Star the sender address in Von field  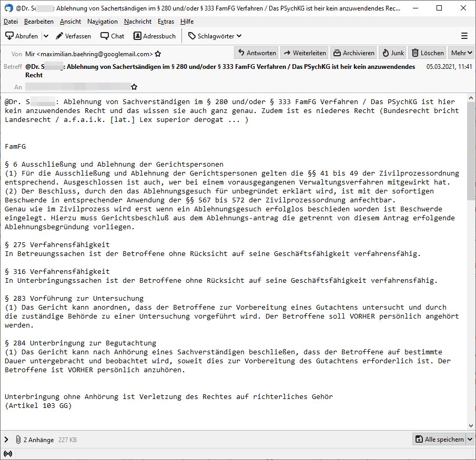point(158,54)
